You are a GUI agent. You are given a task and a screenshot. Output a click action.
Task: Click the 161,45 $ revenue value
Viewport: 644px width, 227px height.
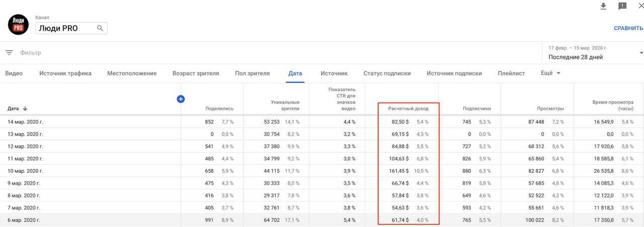coord(398,171)
